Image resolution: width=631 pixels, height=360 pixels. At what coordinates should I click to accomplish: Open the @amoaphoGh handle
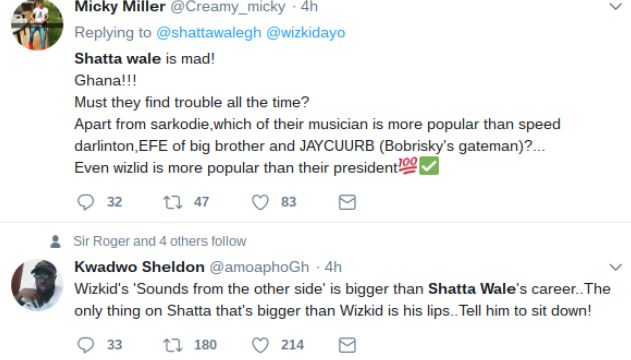259,267
